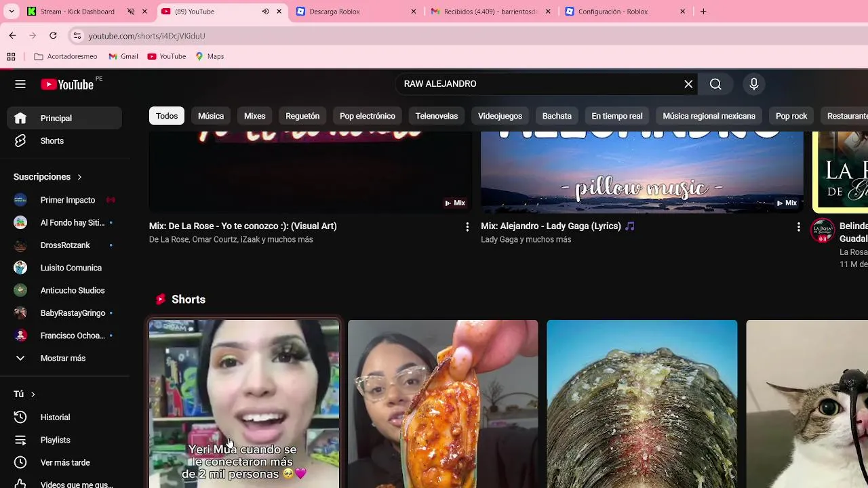Open the YouTube bookmark
This screenshot has height=488, width=868.
[167, 56]
